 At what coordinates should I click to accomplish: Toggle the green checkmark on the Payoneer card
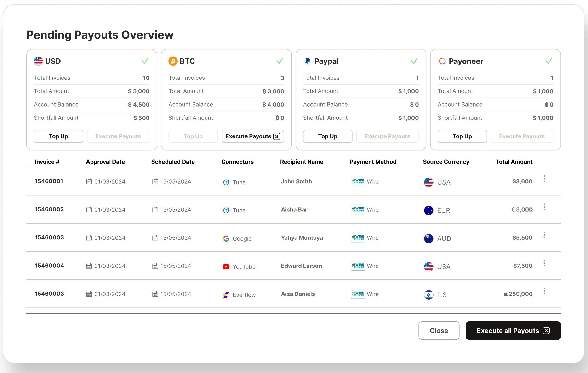(549, 61)
